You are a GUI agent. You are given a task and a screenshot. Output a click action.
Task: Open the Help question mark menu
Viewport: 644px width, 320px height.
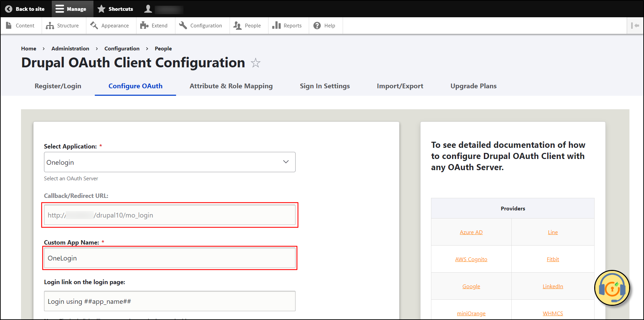pos(317,26)
